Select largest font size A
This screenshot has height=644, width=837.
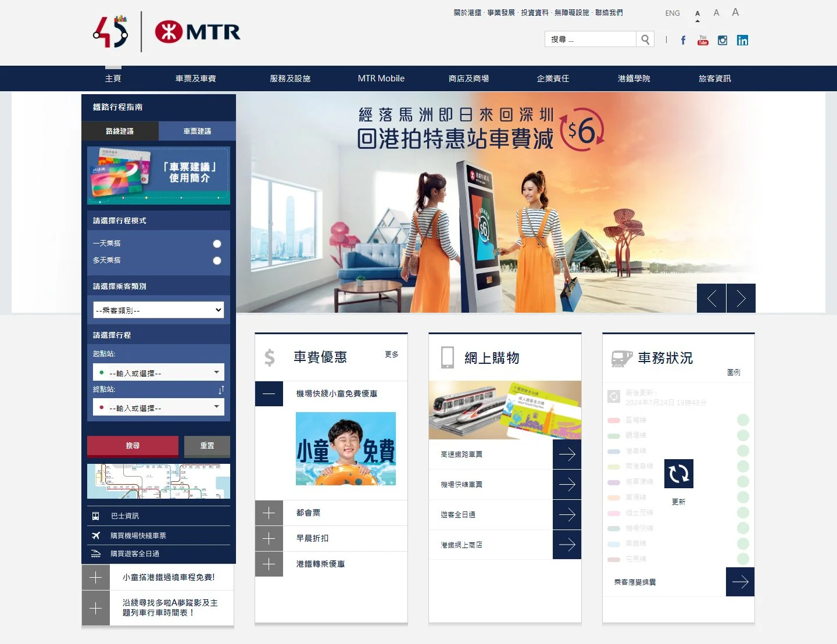coord(735,12)
